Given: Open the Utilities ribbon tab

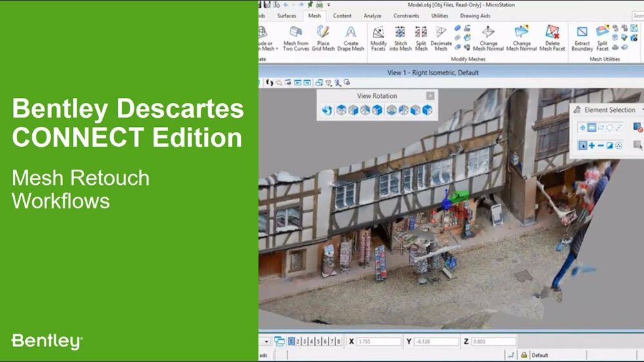Looking at the screenshot, I should click(439, 15).
